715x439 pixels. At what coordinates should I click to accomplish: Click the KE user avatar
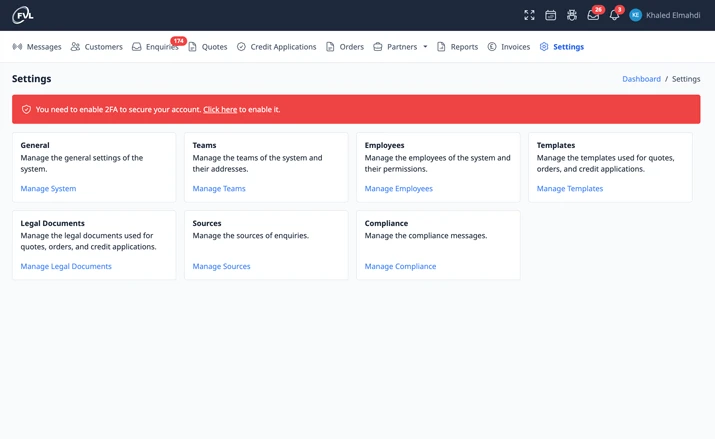pyautogui.click(x=635, y=15)
